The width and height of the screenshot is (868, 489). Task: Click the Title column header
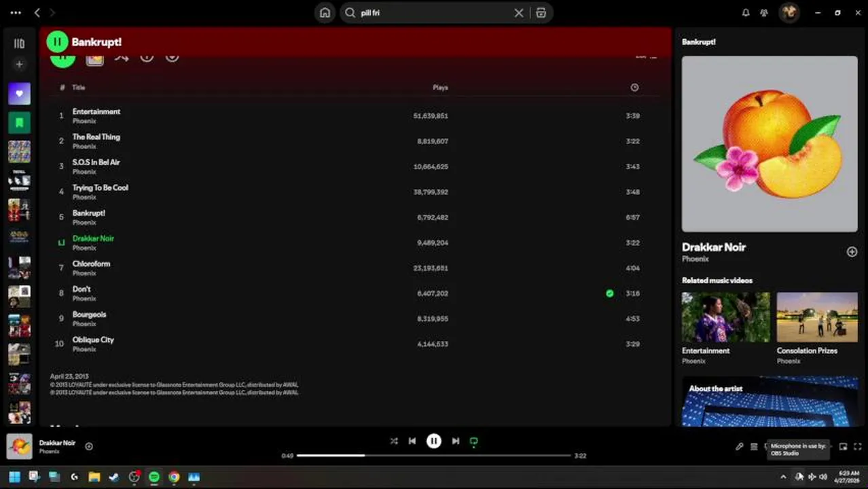click(x=79, y=88)
